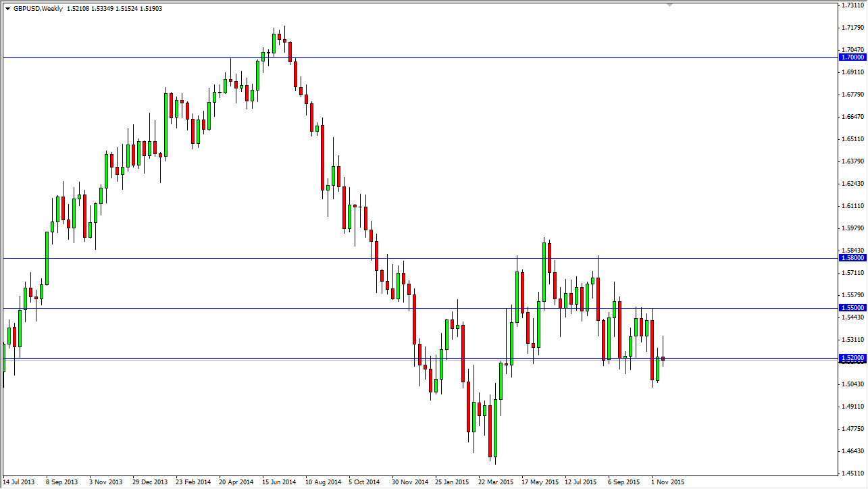Click the 1.53110 price axis value
Screen dimensions: 868x489
[x=853, y=339]
